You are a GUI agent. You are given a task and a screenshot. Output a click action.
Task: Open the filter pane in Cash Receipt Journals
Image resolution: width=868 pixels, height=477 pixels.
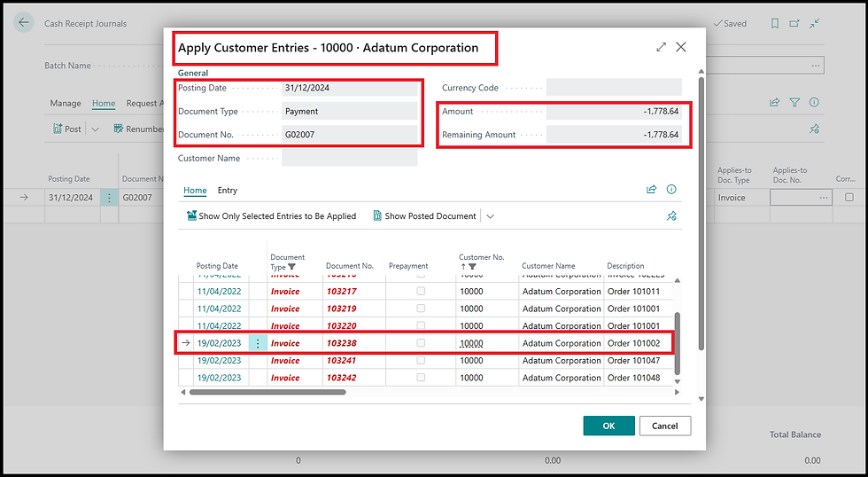point(794,103)
